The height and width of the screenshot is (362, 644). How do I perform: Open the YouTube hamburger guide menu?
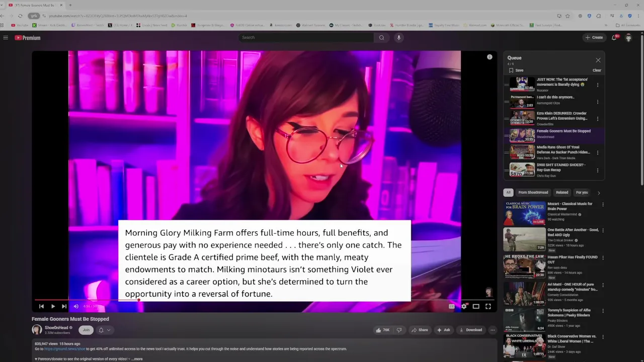(x=6, y=38)
